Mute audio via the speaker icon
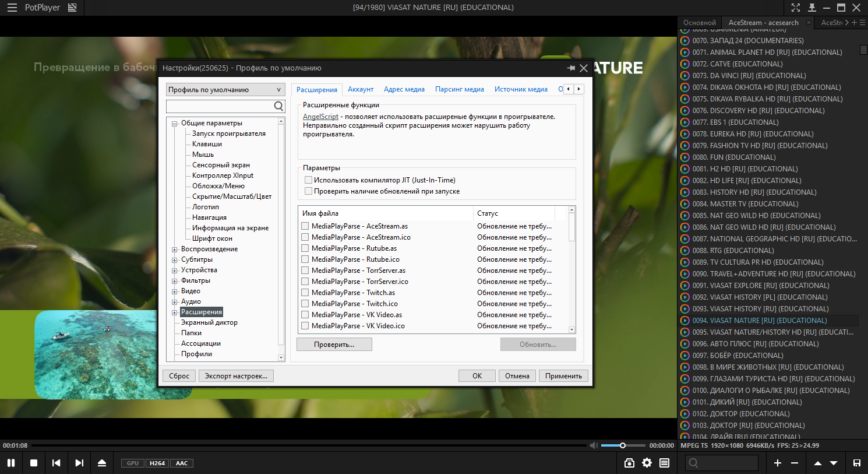868x474 pixels. pos(594,445)
